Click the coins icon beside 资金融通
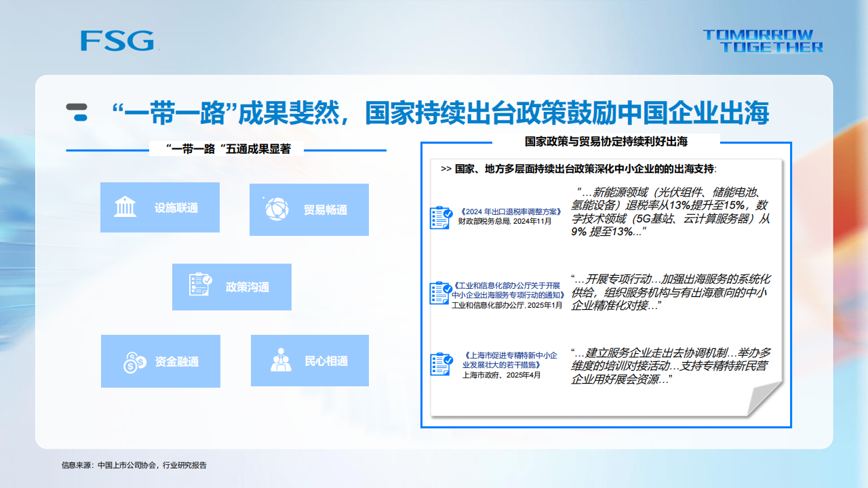Viewport: 868px width, 488px height. (x=134, y=363)
